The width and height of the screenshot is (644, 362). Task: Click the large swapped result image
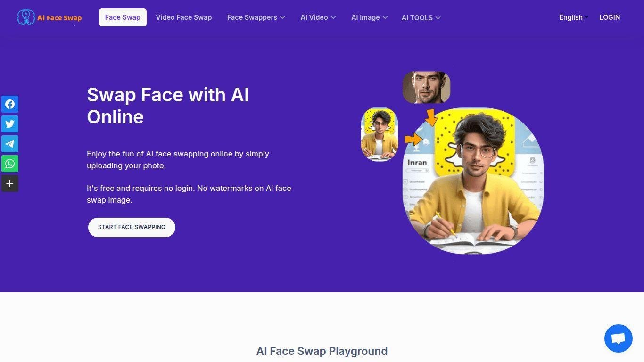pos(473,181)
